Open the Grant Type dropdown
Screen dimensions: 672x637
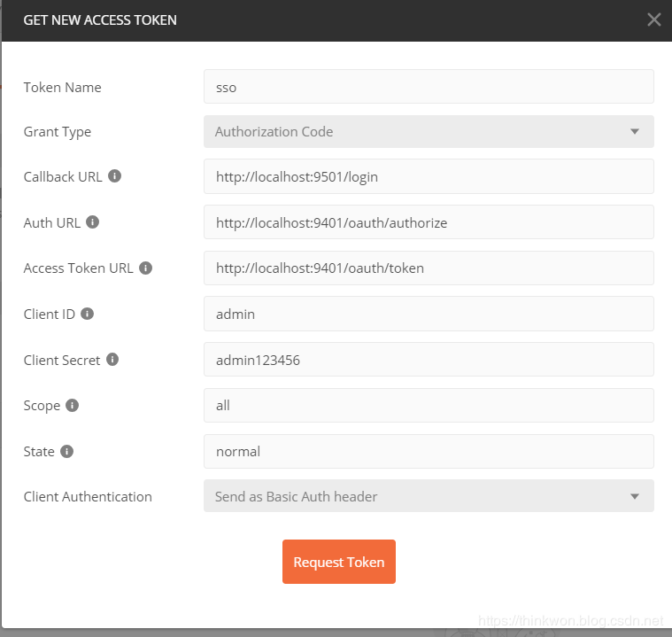429,131
